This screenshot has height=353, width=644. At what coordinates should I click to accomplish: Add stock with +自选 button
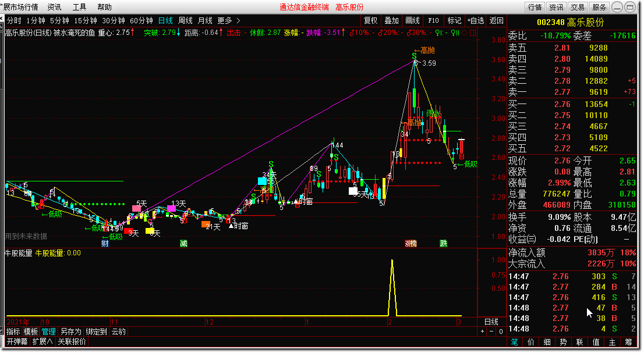476,20
